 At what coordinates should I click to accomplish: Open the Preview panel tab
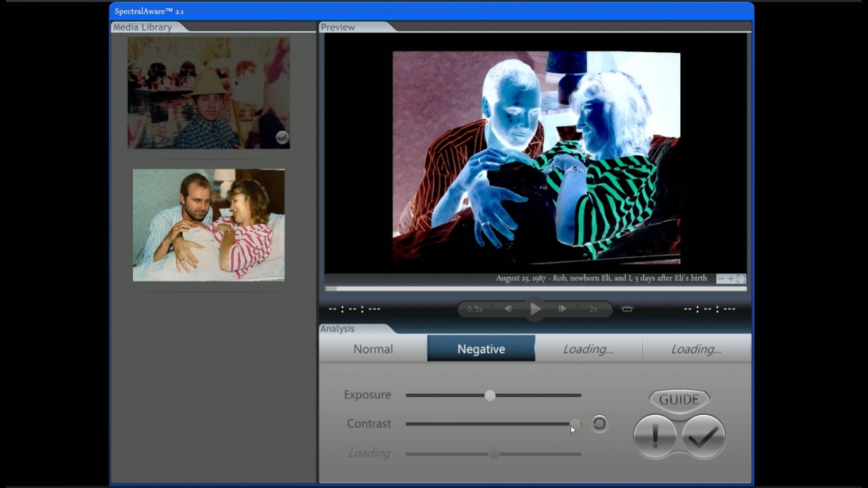(x=338, y=27)
